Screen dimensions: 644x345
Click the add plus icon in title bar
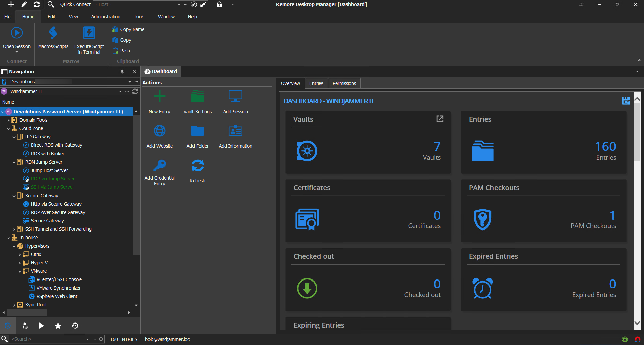[x=11, y=4]
